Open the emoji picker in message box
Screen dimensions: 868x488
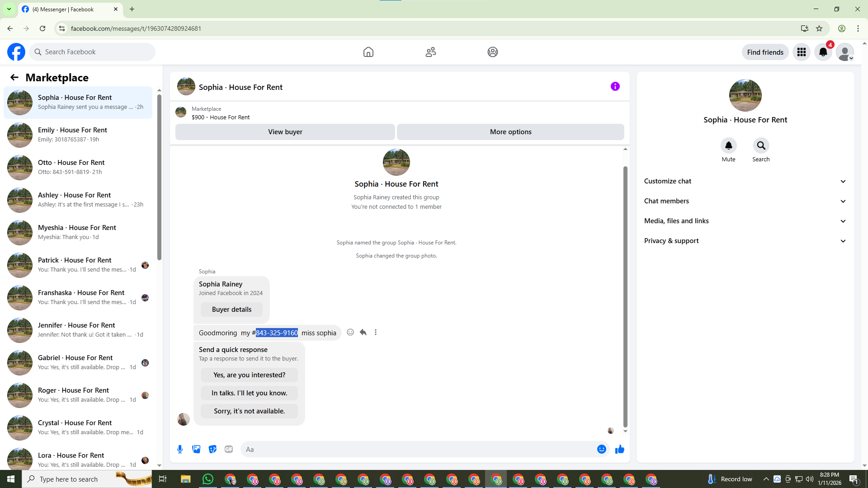coord(602,449)
